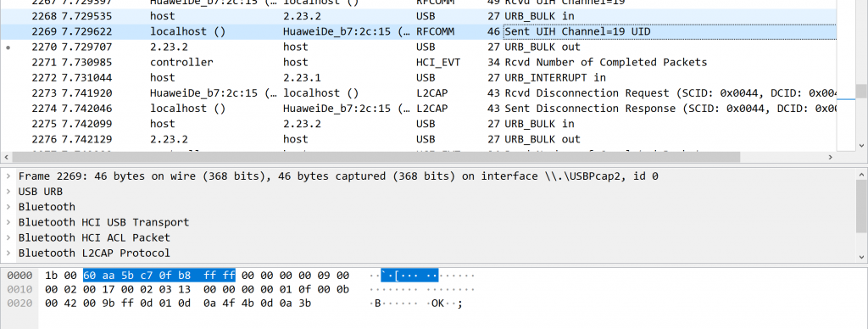Click the packet list vertical scroll down arrow
The height and width of the screenshot is (329, 868).
tap(861, 145)
